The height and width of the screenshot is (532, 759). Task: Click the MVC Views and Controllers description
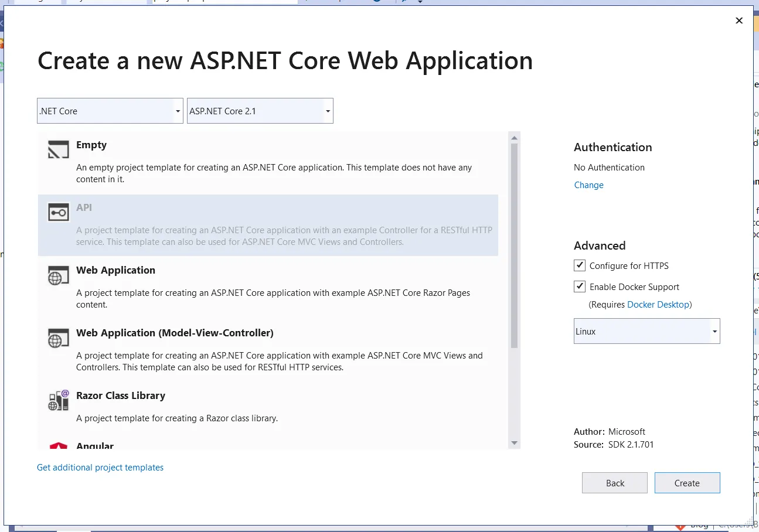coord(280,362)
